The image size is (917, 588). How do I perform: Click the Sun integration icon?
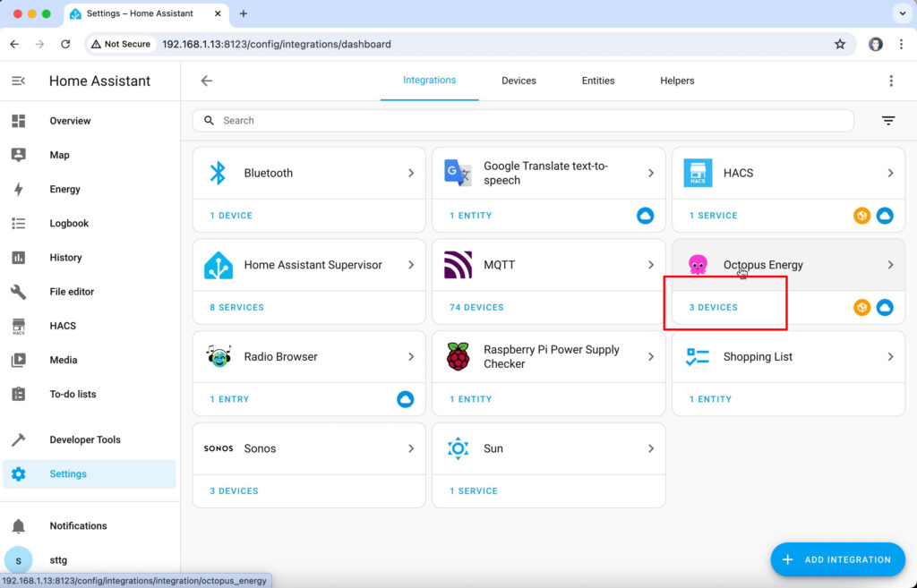click(x=458, y=448)
